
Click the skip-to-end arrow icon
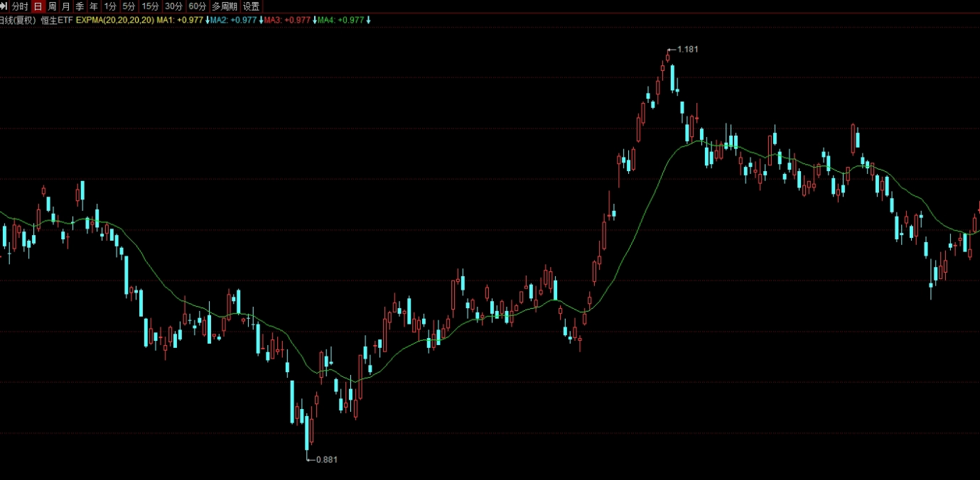coord(4,6)
